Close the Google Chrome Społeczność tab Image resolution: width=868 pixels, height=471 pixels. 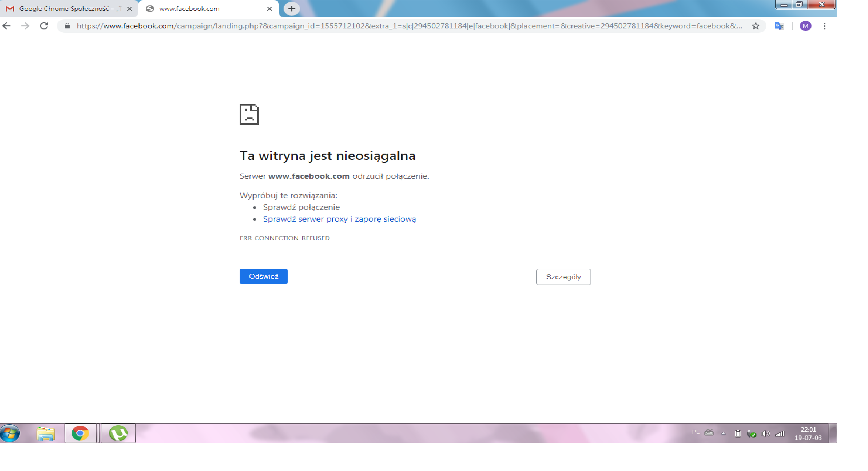point(129,9)
